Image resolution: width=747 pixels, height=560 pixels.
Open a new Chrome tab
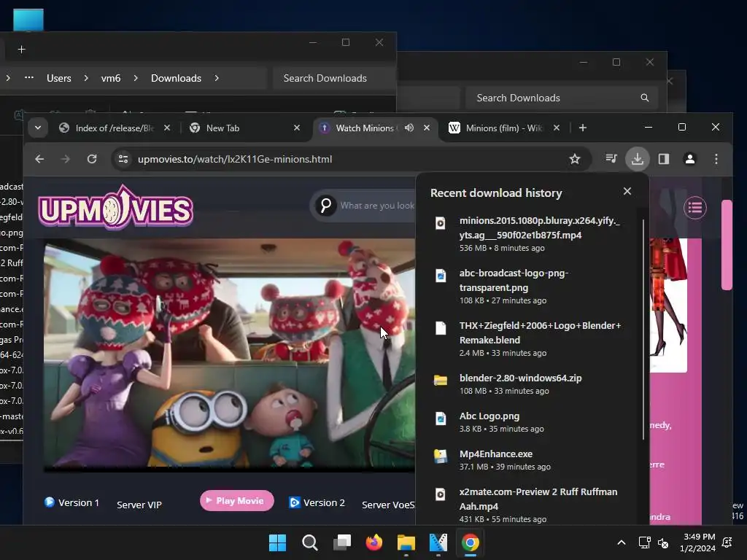click(x=583, y=128)
